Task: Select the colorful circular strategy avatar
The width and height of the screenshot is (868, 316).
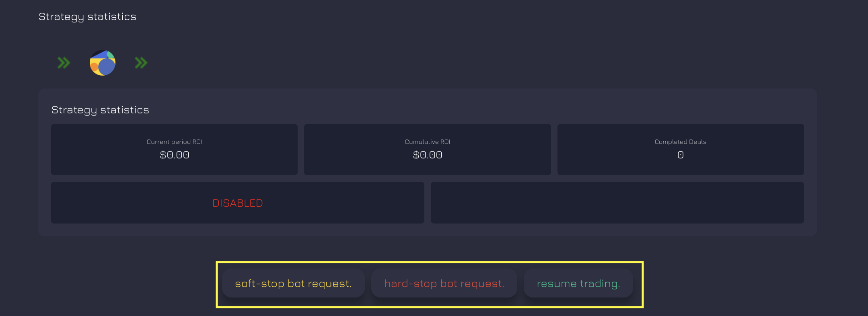Action: (103, 63)
